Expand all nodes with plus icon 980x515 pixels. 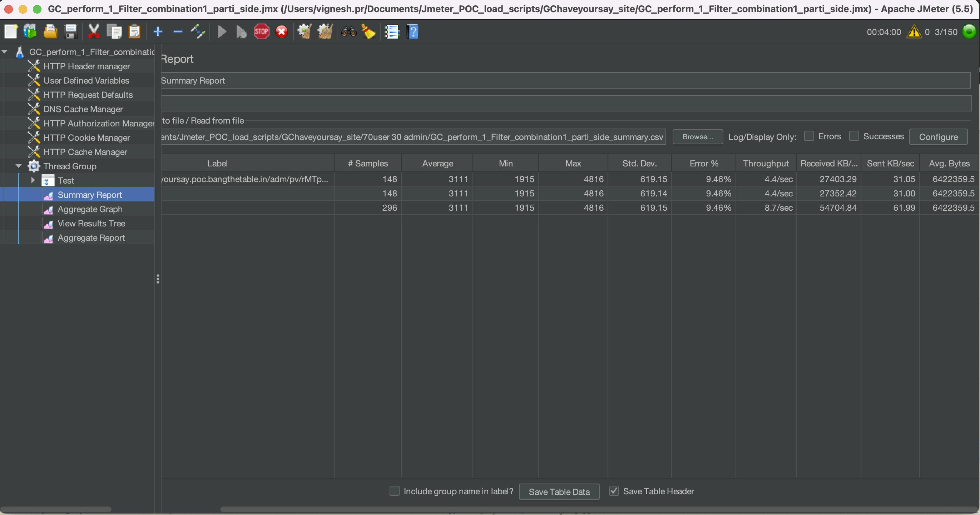(158, 31)
